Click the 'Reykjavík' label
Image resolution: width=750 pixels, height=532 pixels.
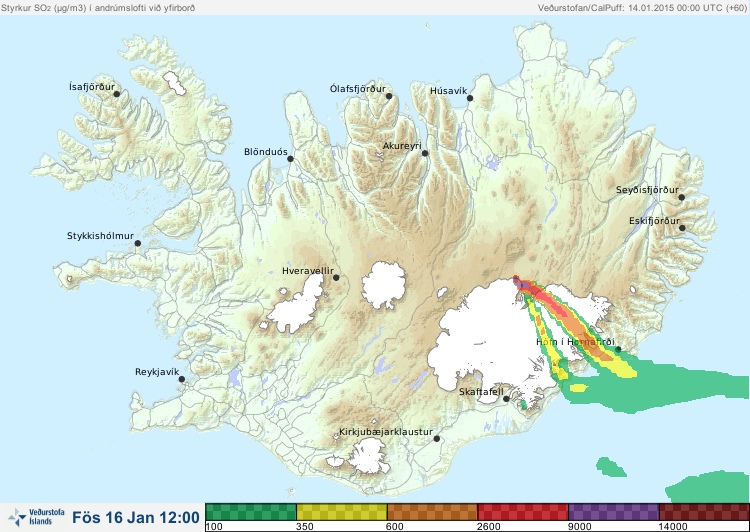(x=157, y=372)
